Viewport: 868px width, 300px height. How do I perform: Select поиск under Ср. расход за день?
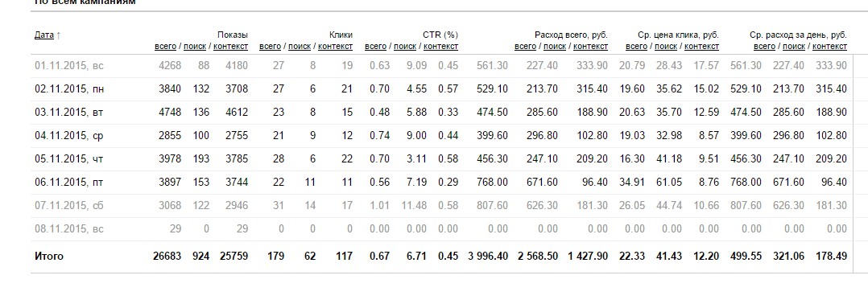coord(794,47)
